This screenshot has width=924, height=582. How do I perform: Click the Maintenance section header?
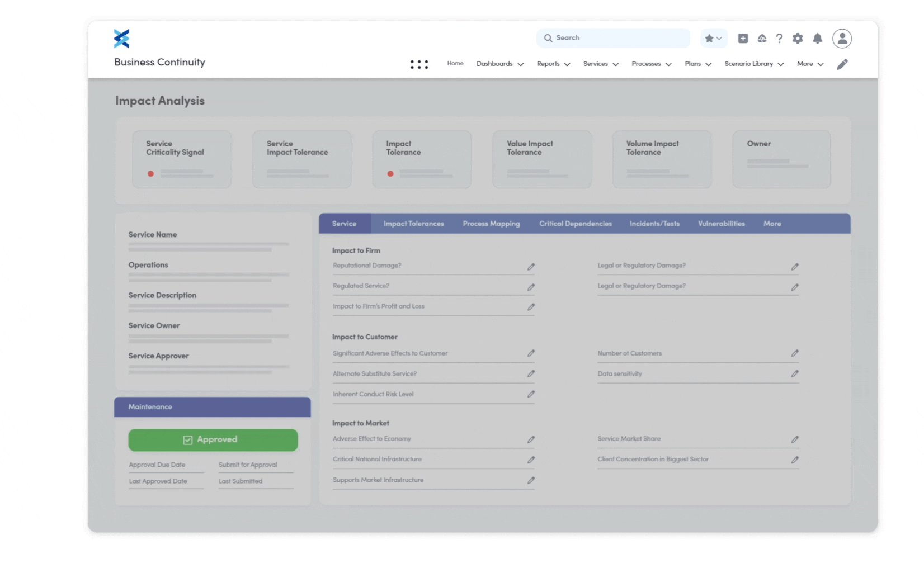tap(213, 407)
